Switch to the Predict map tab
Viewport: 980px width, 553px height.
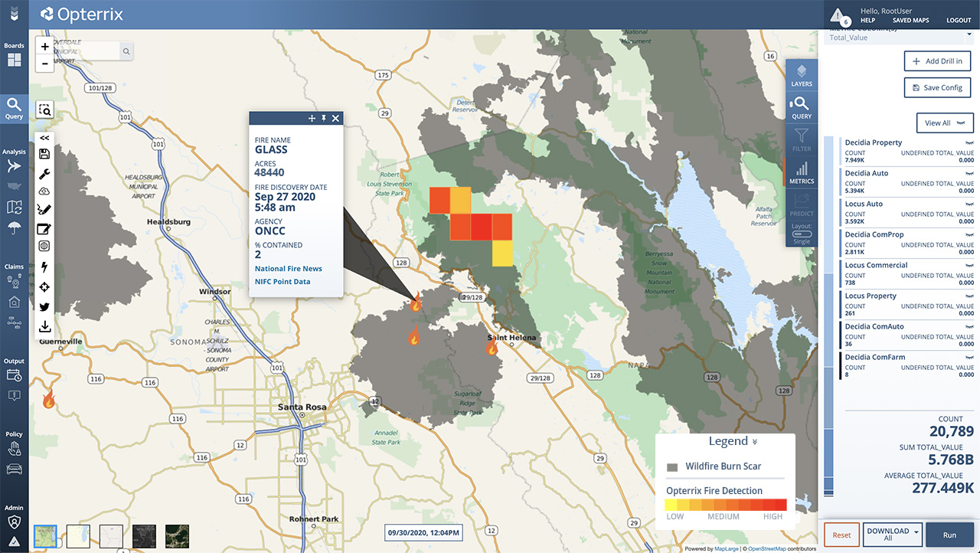(802, 205)
